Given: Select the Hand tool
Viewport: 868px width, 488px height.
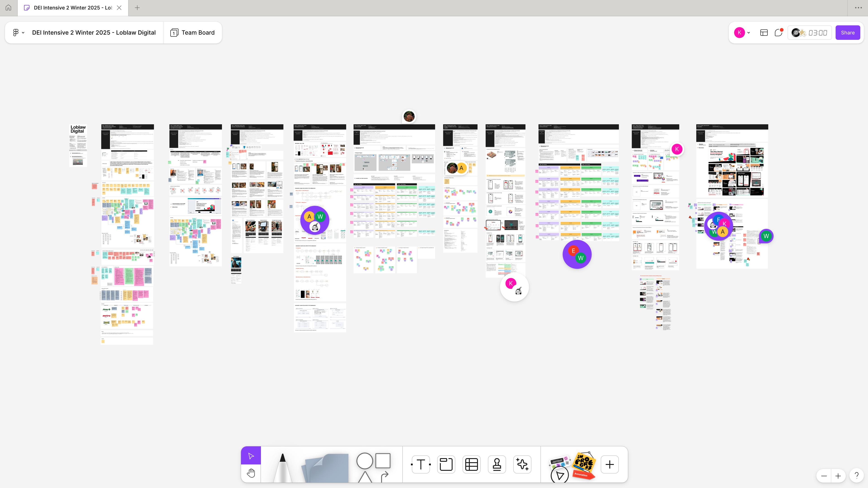Looking at the screenshot, I should coord(251,473).
